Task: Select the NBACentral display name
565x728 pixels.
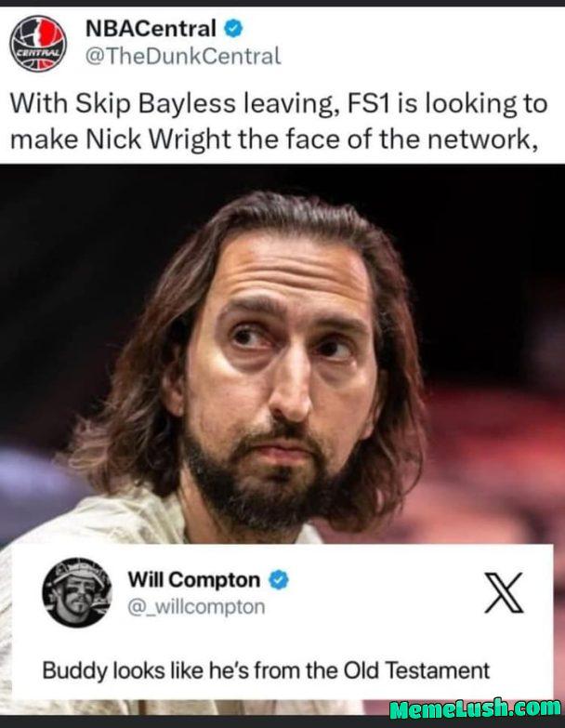Action: tap(151, 29)
